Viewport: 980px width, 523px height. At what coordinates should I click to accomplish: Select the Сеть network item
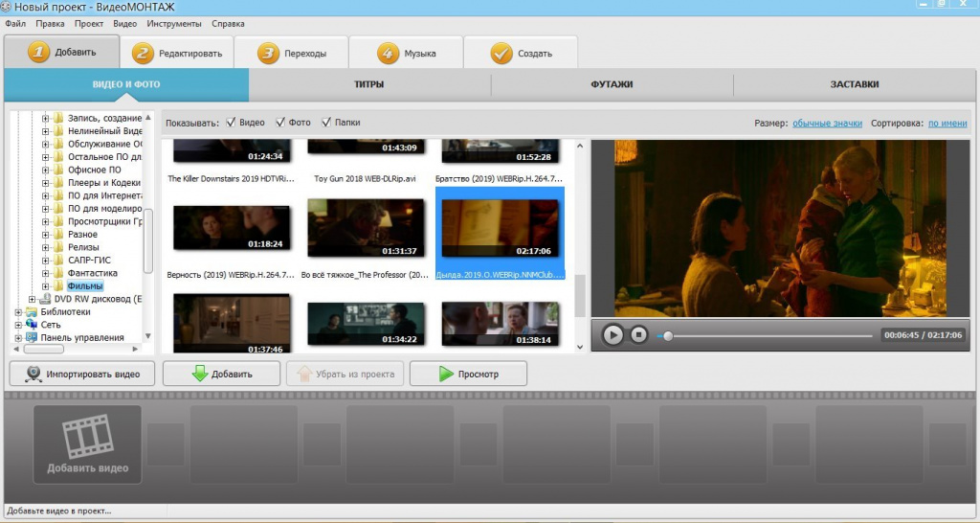point(51,325)
